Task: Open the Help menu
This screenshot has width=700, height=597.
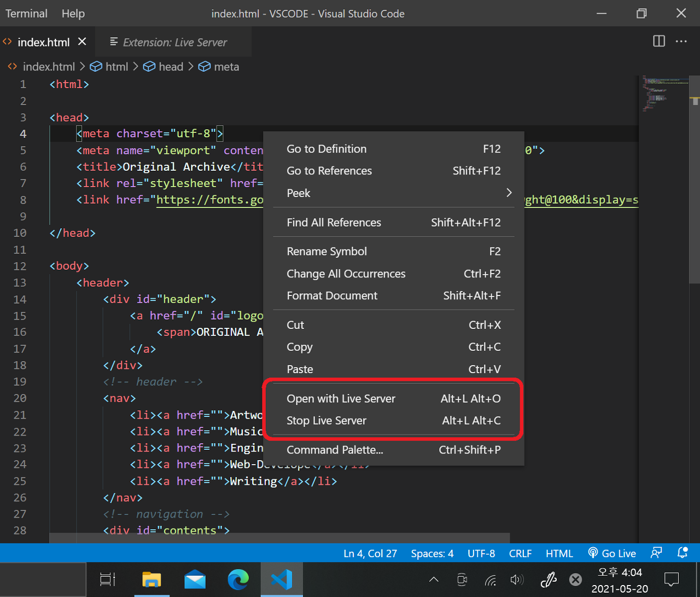Action: [73, 13]
